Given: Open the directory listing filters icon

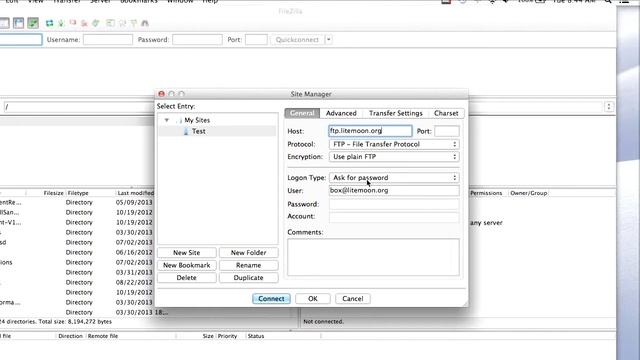Looking at the screenshot, I should click(x=110, y=23).
